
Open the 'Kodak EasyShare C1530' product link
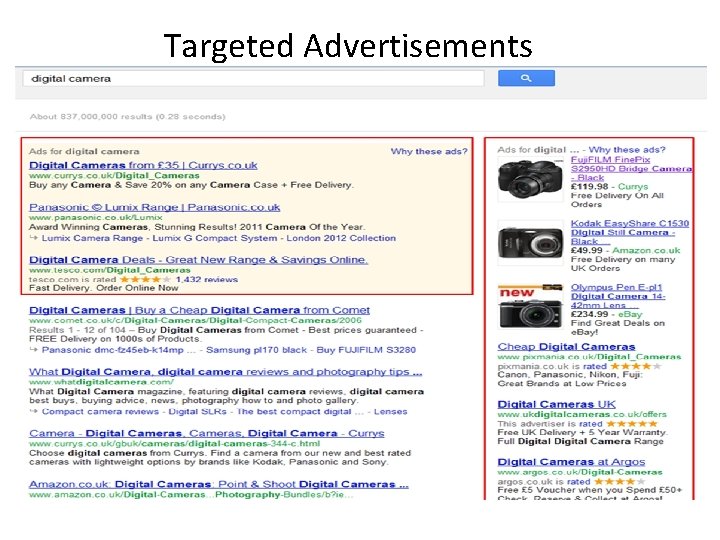(x=630, y=232)
